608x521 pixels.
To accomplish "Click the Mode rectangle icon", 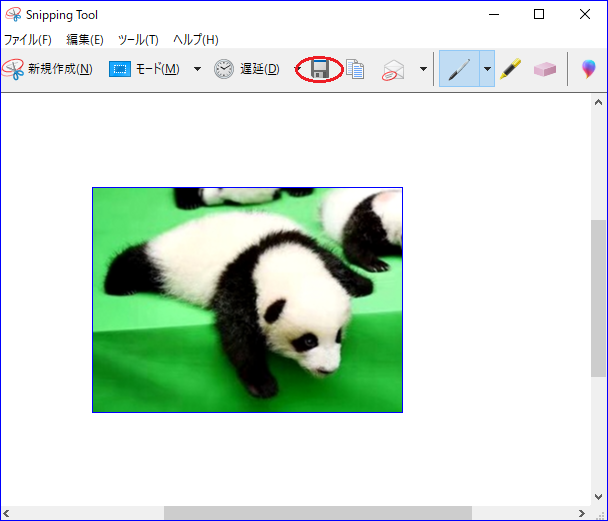I will (x=120, y=69).
